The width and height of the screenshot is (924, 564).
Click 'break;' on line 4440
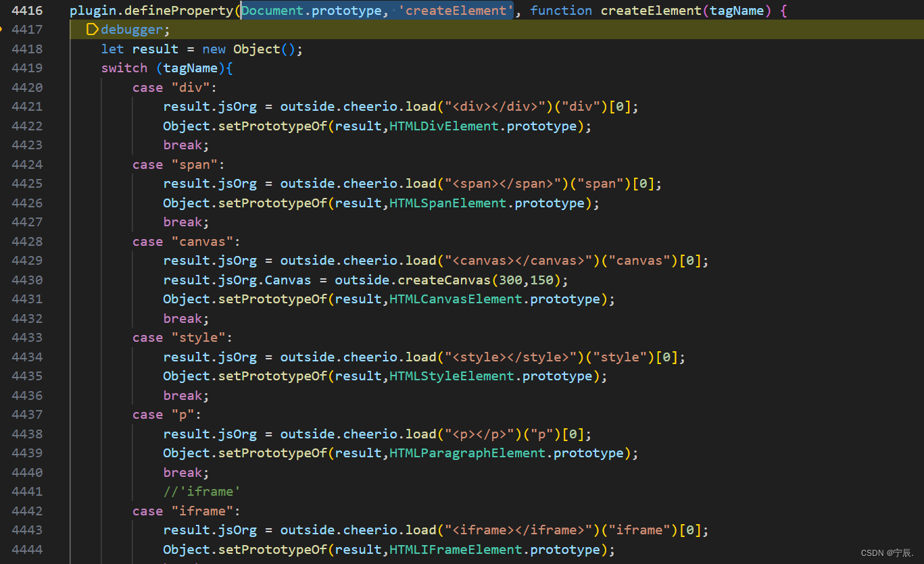coord(187,473)
